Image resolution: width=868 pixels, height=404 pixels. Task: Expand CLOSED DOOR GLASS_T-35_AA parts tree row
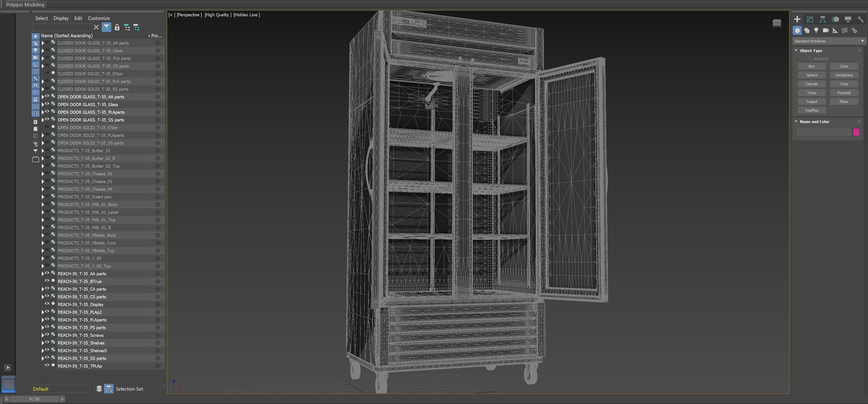coord(43,43)
